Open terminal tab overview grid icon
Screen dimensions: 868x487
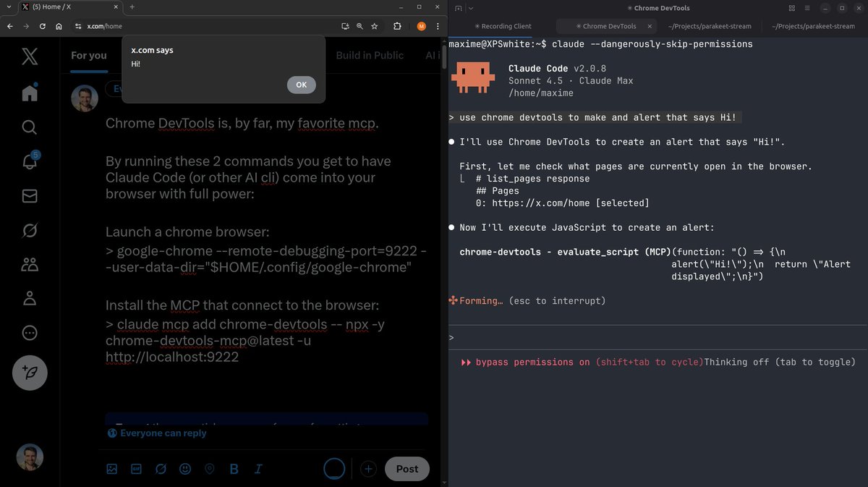pyautogui.click(x=792, y=8)
